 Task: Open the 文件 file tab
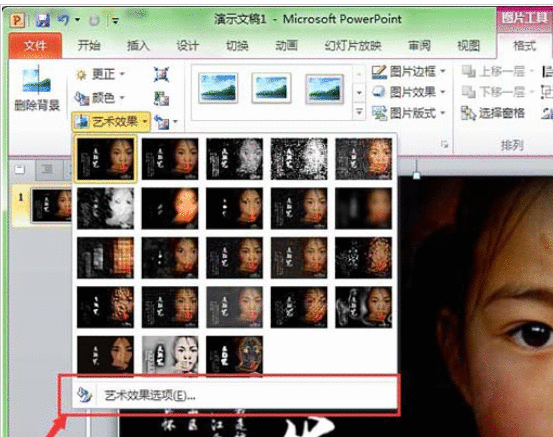(35, 46)
